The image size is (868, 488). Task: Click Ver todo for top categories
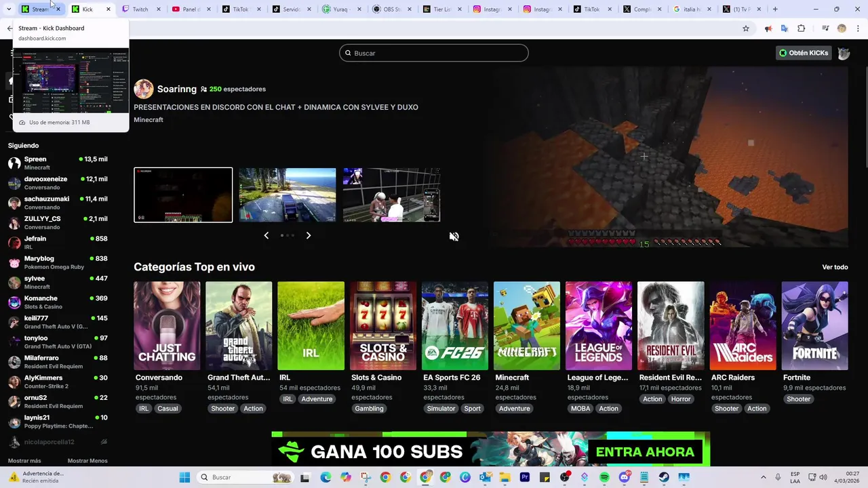click(x=835, y=267)
